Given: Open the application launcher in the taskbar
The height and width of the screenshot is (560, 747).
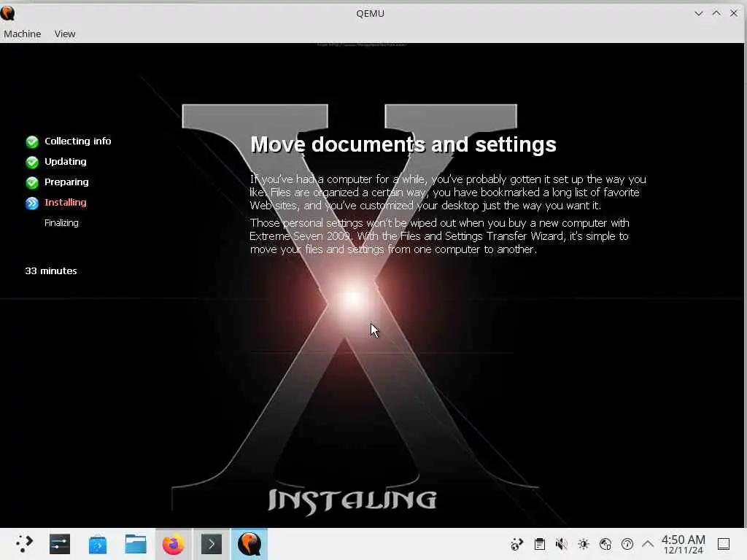Looking at the screenshot, I should coord(23,544).
